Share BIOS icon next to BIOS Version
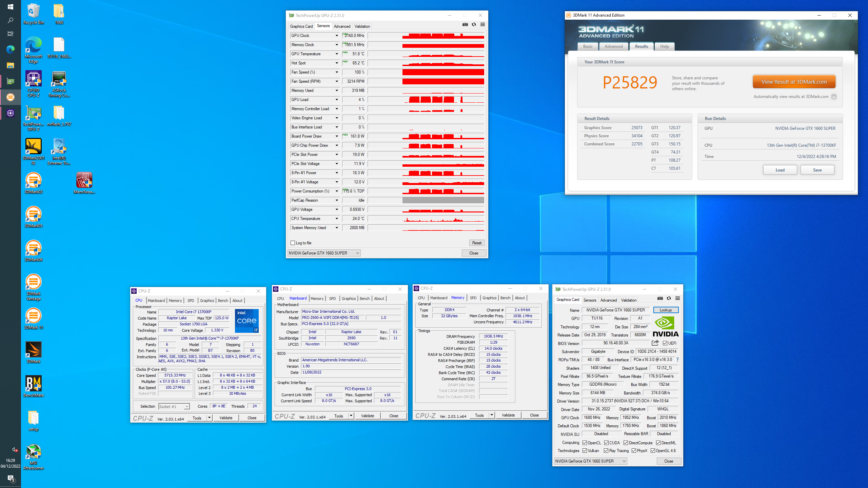Screen dimensions: 868x488 click(655, 343)
